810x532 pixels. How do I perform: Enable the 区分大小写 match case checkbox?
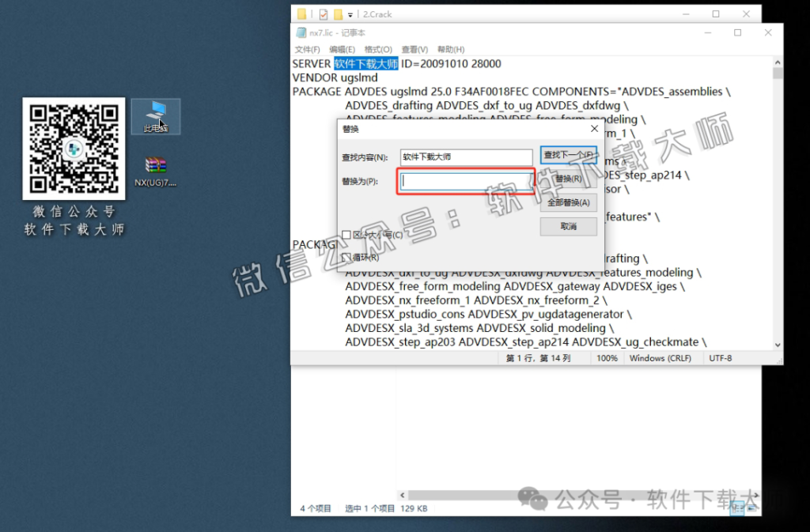pyautogui.click(x=346, y=235)
